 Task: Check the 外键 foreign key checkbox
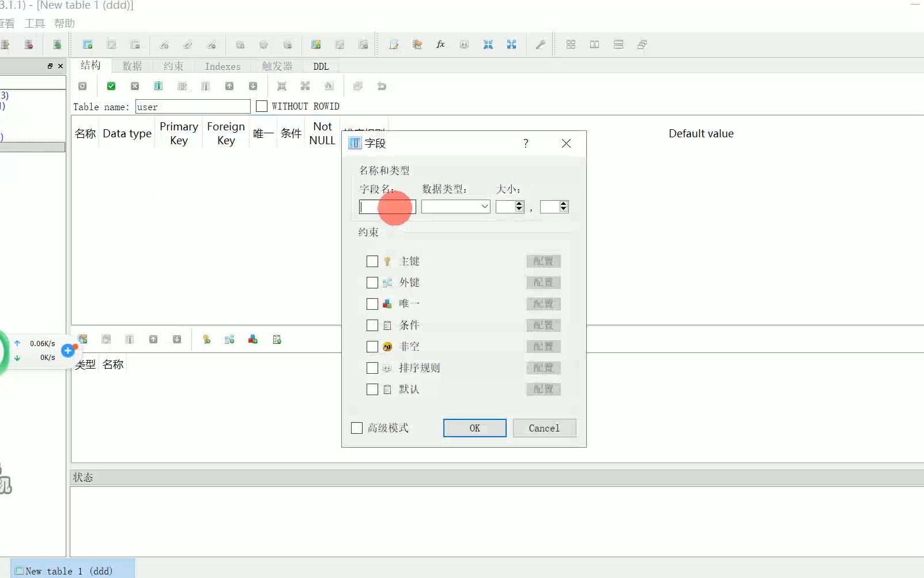coord(372,283)
